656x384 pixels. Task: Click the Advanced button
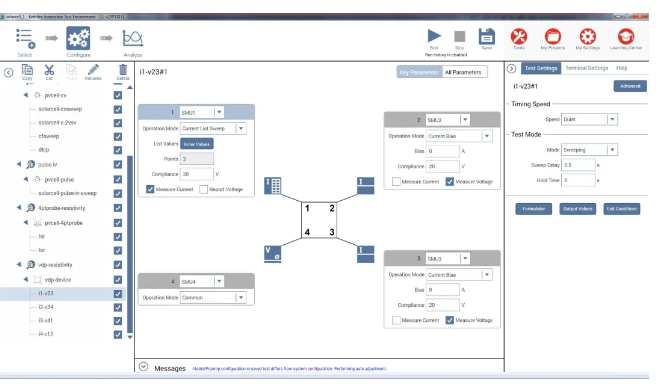(x=630, y=86)
